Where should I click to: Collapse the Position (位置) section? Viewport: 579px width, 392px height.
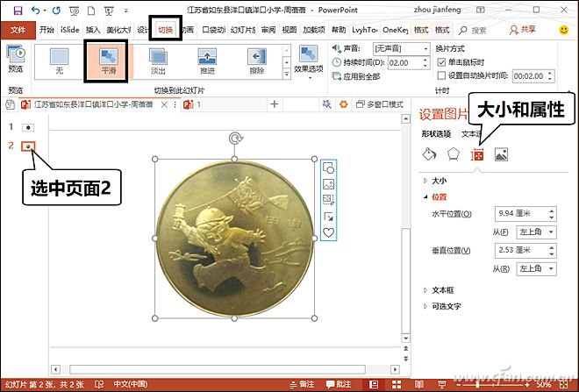tap(435, 197)
